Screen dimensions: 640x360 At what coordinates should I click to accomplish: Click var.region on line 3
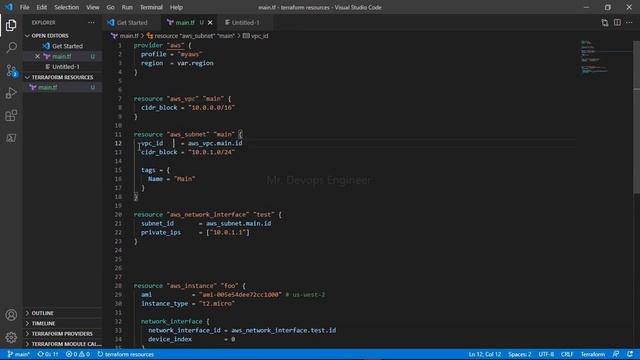click(195, 63)
